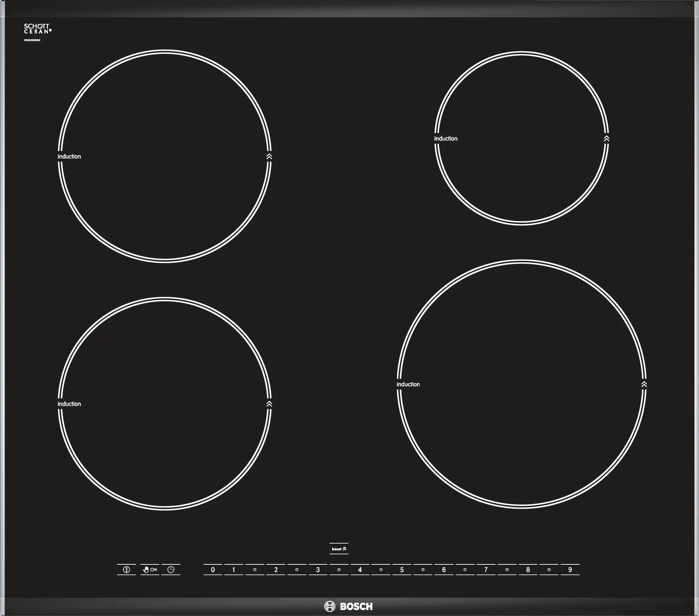Screen dimensions: 699x616
Task: Tap the bottom-left zone boost chevron
Action: click(x=269, y=404)
